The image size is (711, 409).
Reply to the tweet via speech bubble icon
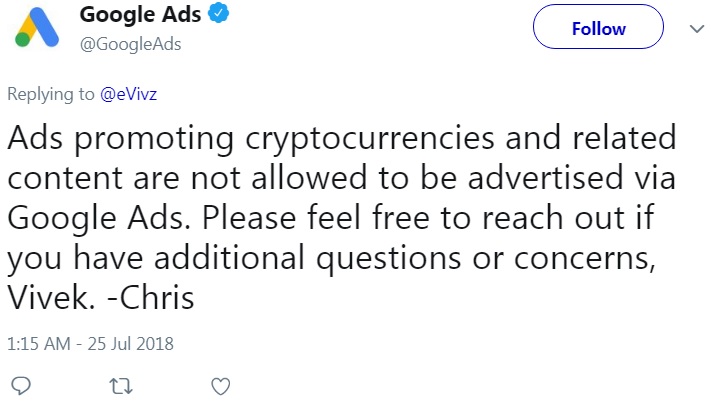21,386
